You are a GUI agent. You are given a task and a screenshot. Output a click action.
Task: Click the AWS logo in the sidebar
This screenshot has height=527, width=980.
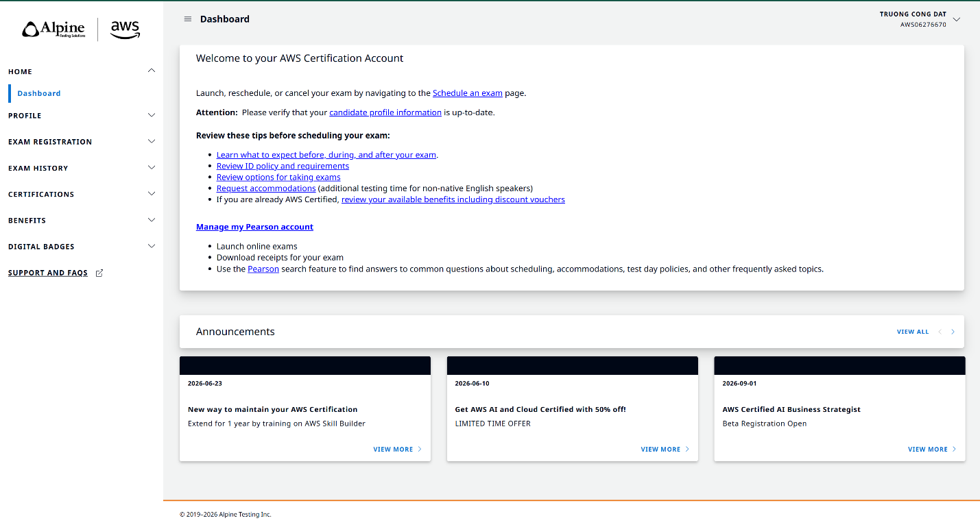tap(125, 29)
